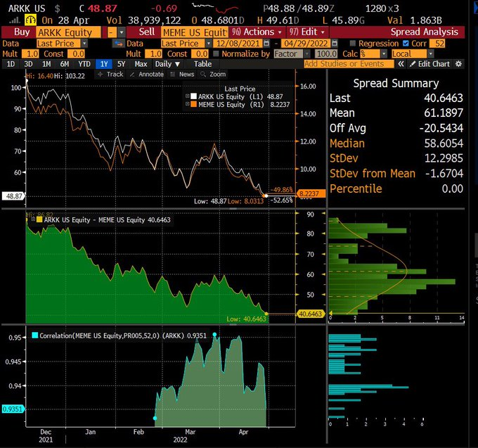The height and width of the screenshot is (448, 478).
Task: Click the signal bars icon near ARKK US
Action: click(15, 20)
